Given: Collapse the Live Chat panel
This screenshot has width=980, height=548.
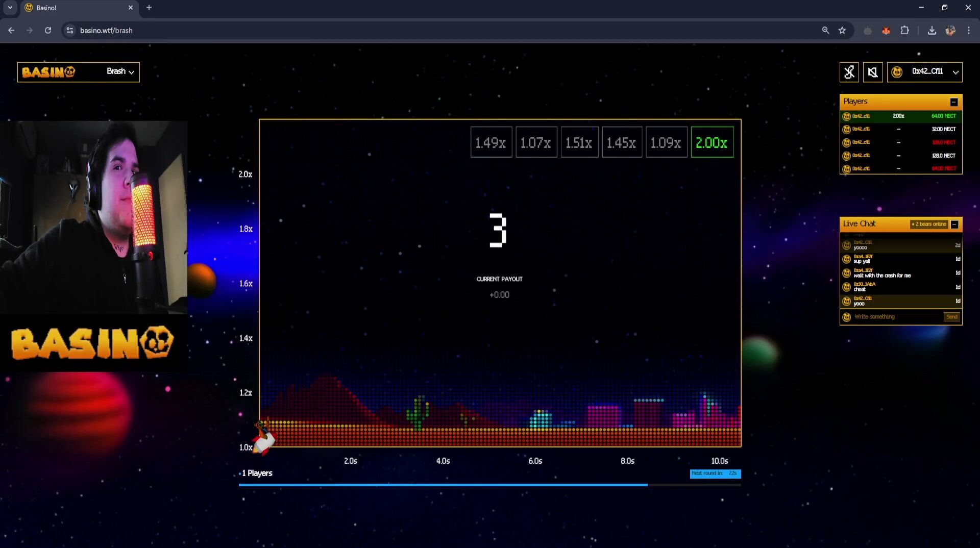Looking at the screenshot, I should click(954, 225).
